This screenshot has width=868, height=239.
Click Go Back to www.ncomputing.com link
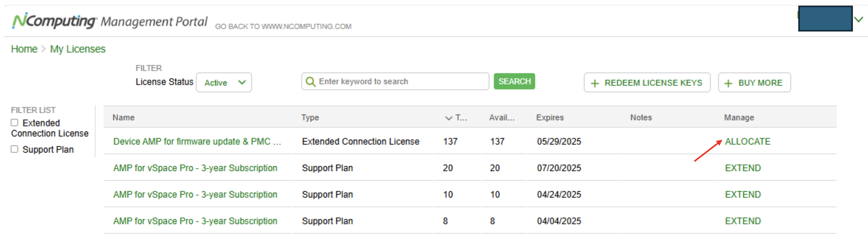(x=283, y=26)
